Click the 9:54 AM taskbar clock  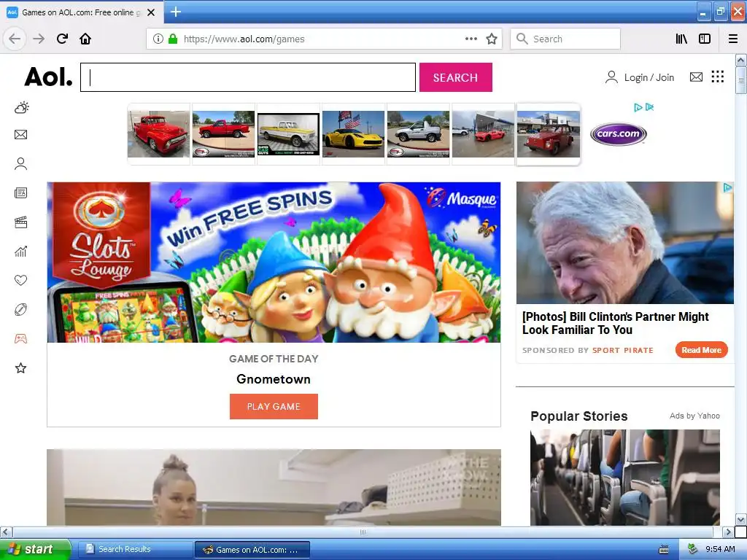tap(720, 549)
